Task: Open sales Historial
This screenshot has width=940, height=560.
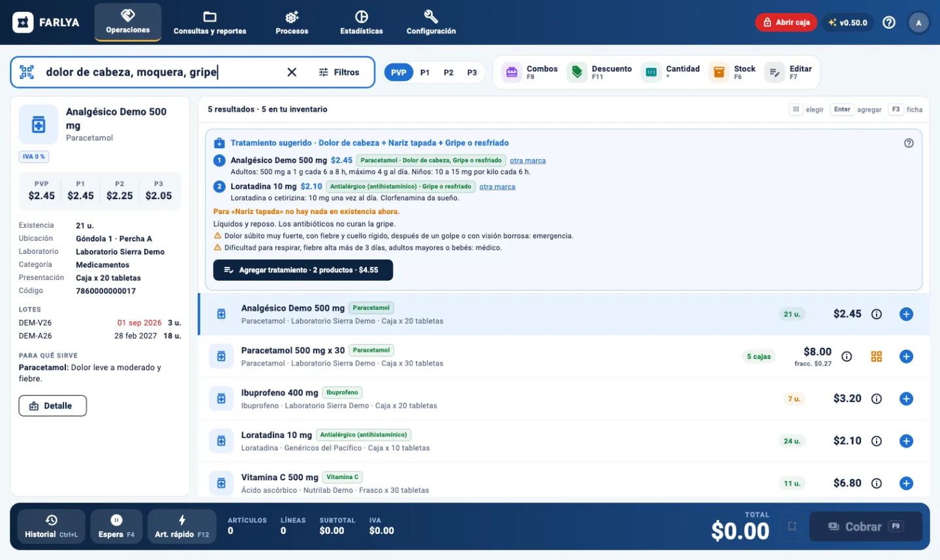Action: pos(51,527)
